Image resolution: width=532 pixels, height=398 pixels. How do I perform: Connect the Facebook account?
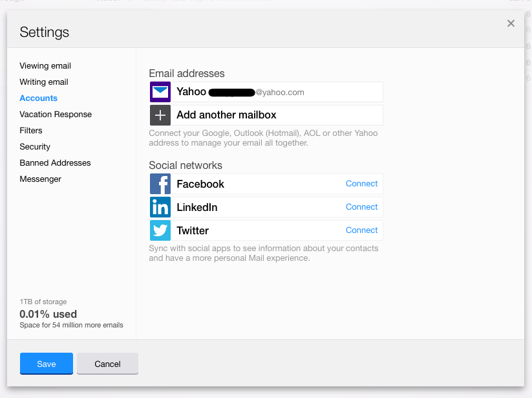point(361,184)
